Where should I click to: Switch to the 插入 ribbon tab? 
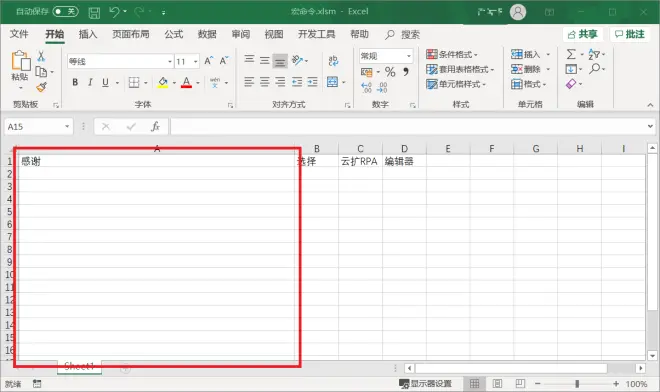click(88, 34)
